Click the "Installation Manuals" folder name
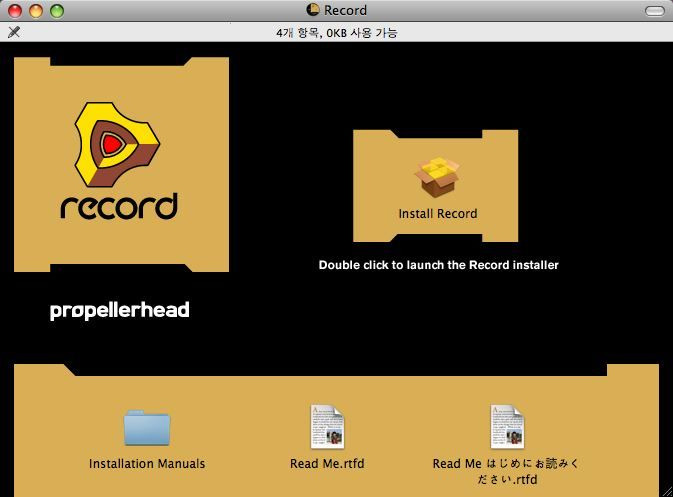 [147, 464]
